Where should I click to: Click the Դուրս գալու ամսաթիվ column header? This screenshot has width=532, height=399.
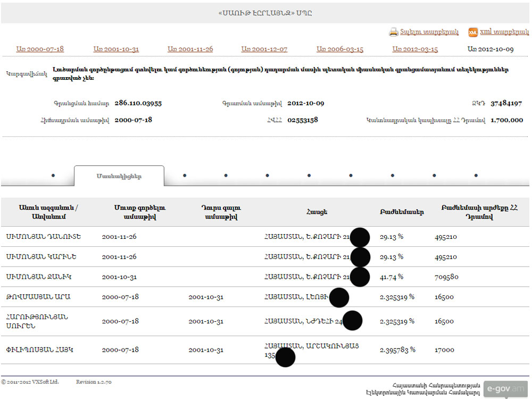coord(221,212)
